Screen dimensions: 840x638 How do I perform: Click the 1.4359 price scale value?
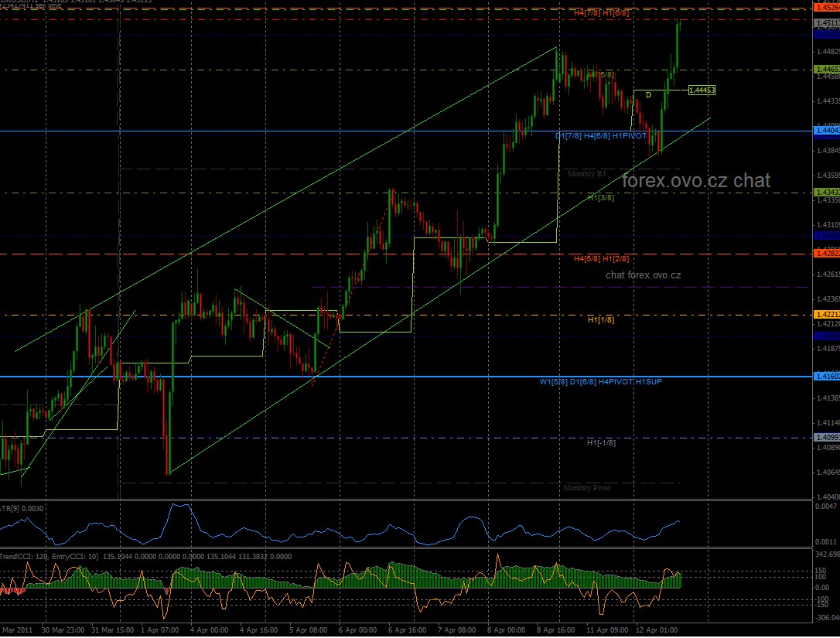pos(828,176)
